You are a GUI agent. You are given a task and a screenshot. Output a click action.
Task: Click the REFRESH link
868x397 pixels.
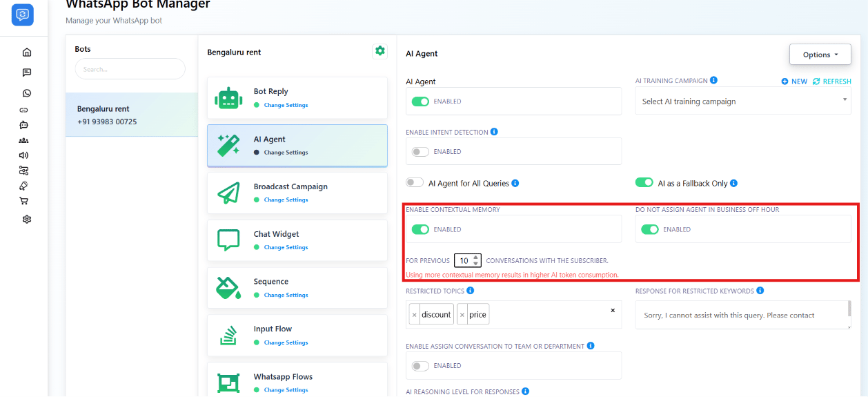[x=832, y=81]
